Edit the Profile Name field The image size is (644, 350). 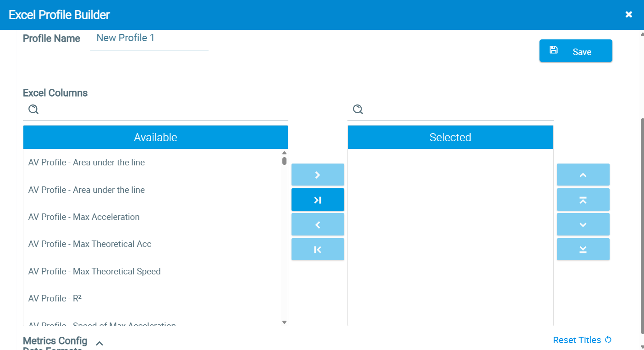tap(149, 38)
